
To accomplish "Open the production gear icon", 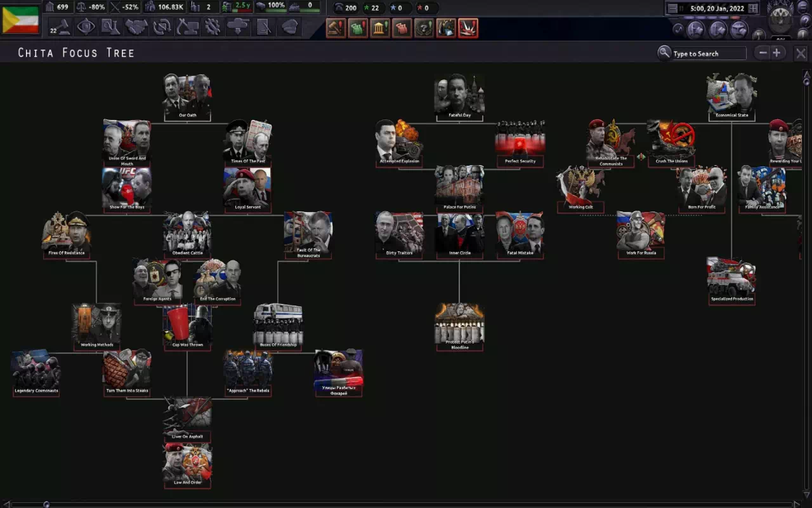I will click(x=212, y=27).
